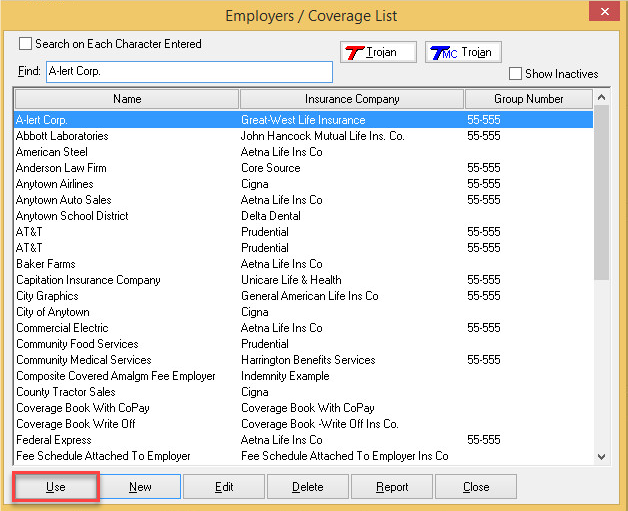The width and height of the screenshot is (628, 511).
Task: Select Coverage Book With CoPay employer name
Action: tap(83, 408)
